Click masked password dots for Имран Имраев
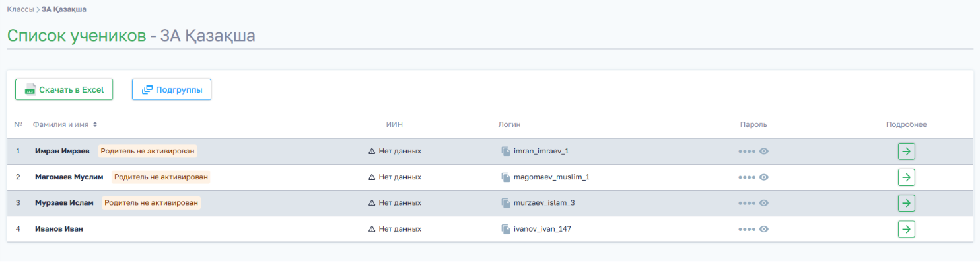The height and width of the screenshot is (262, 980). click(x=747, y=152)
